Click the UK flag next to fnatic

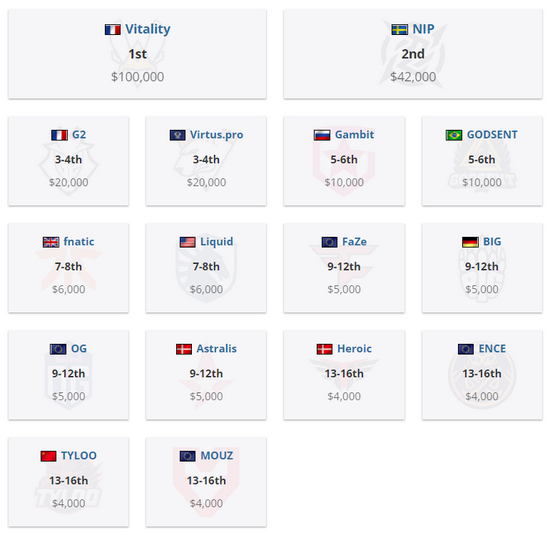point(51,242)
